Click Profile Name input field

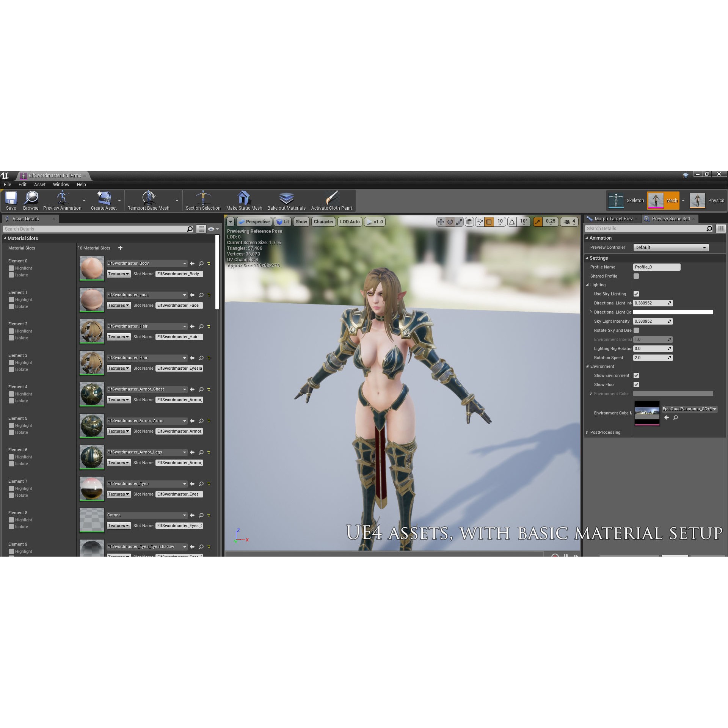pyautogui.click(x=657, y=267)
